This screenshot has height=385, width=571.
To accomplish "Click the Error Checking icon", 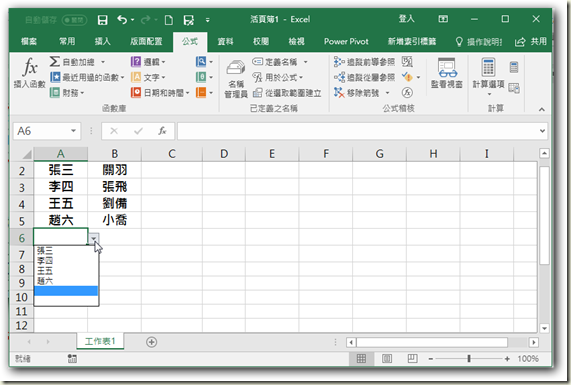I will pyautogui.click(x=407, y=77).
